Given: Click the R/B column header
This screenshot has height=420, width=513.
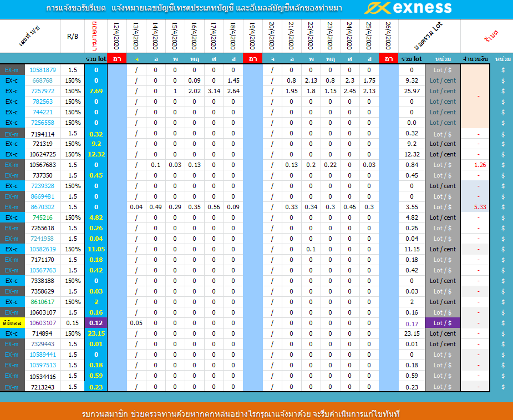Looking at the screenshot, I should click(x=73, y=36).
